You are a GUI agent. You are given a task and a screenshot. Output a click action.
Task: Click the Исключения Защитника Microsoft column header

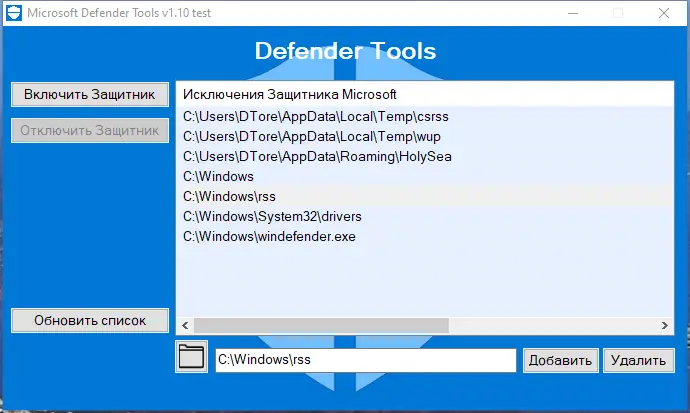(425, 94)
